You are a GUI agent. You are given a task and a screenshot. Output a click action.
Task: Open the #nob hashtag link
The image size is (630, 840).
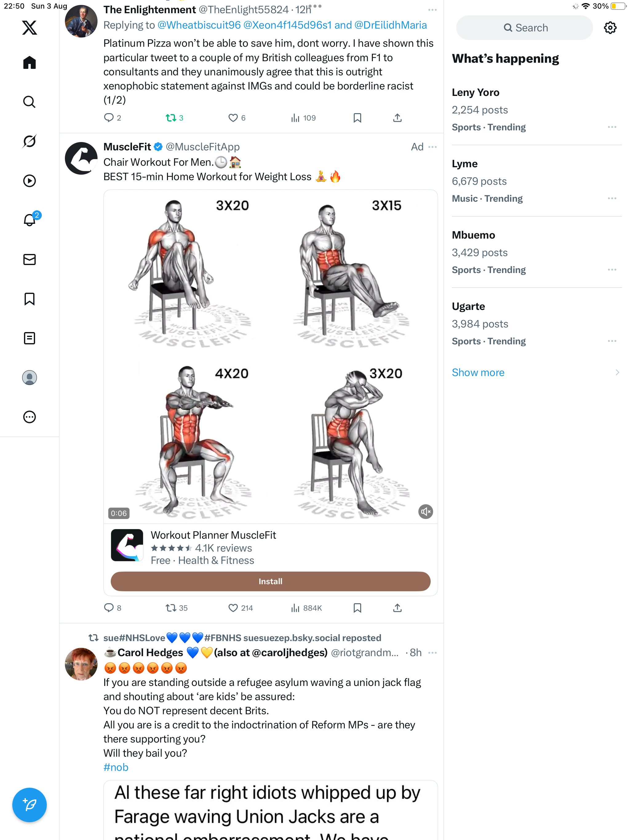pos(116,767)
